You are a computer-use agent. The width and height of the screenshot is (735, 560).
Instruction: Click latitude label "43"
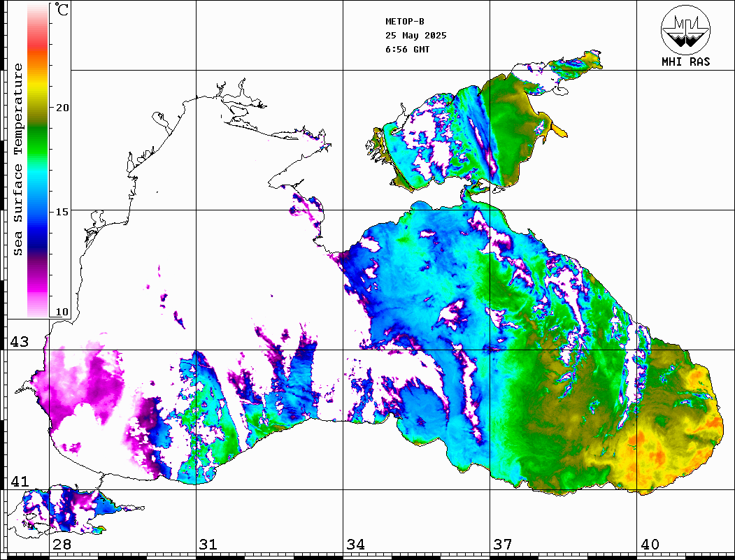click(x=19, y=342)
